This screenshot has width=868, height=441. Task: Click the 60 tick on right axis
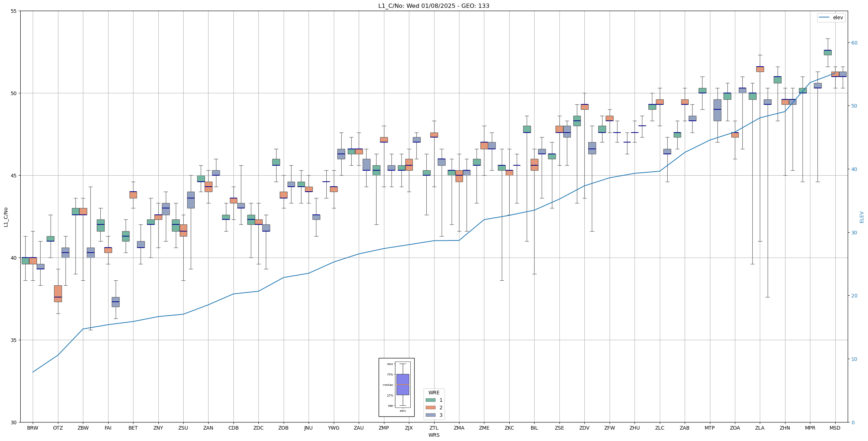[854, 43]
